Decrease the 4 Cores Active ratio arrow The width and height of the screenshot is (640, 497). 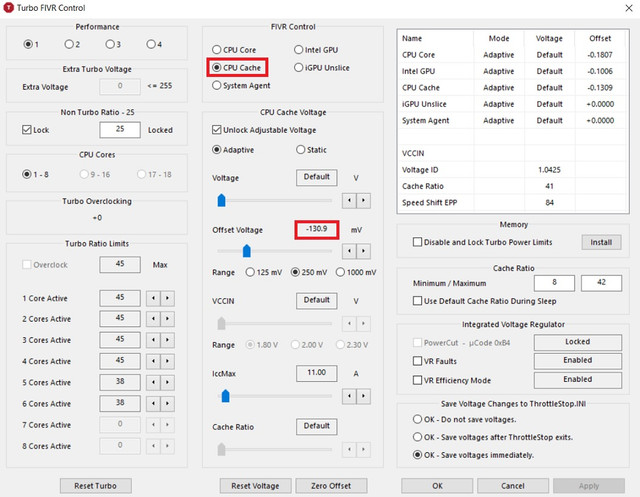(x=153, y=361)
